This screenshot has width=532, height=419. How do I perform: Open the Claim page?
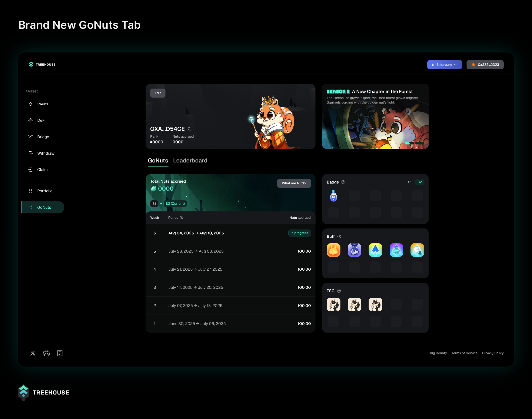(43, 169)
